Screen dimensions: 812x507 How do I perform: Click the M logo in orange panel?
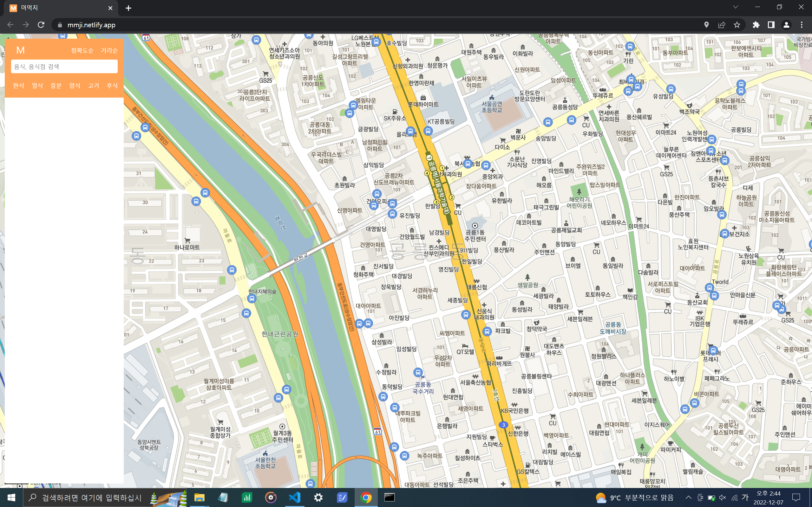21,50
